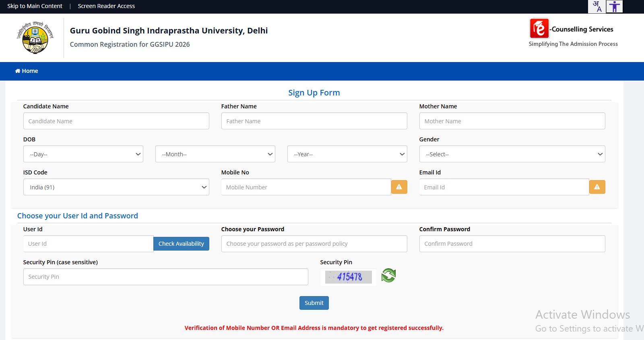Click the Common Registration for GGSIPU 2026 text
This screenshot has height=340, width=644.
click(x=130, y=44)
